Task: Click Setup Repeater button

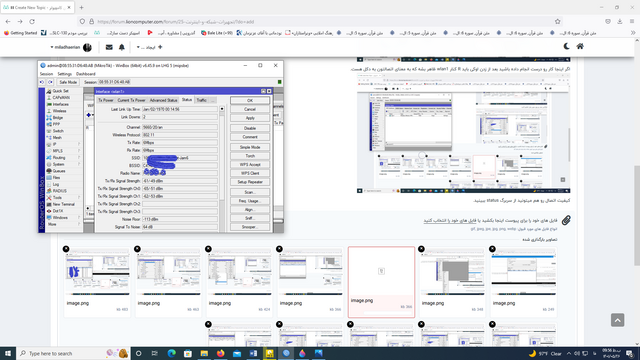Action: (250, 182)
